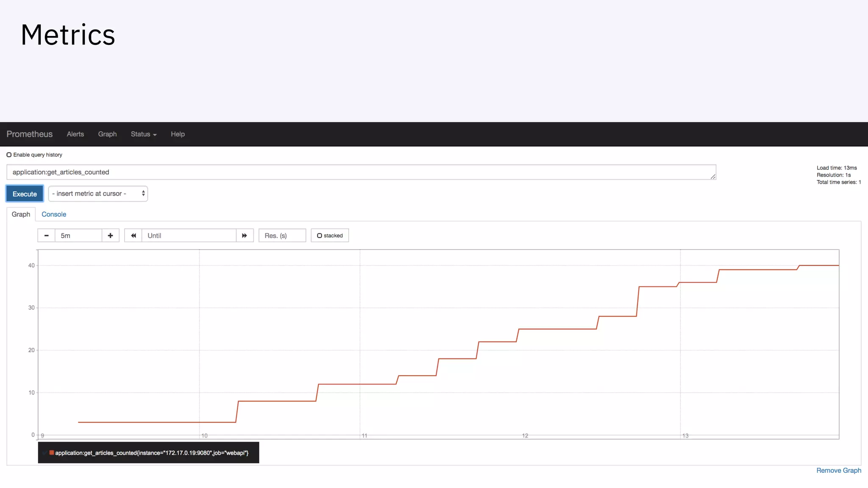Image resolution: width=868 pixels, height=488 pixels.
Task: Click the x-axis label 13
Action: coord(685,435)
